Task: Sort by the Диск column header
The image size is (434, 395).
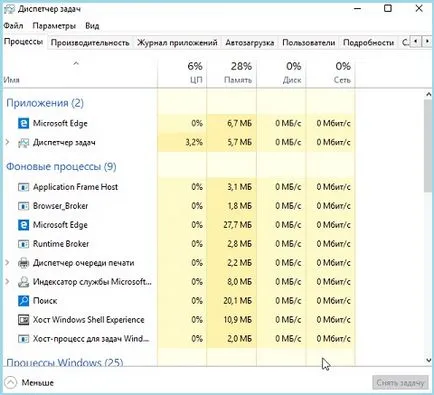Action: tap(281, 73)
